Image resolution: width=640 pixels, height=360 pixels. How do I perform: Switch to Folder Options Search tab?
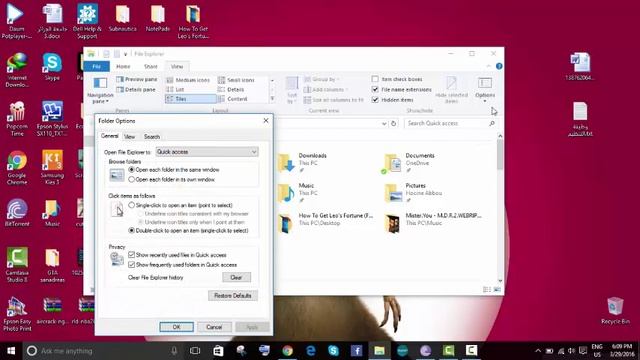152,137
